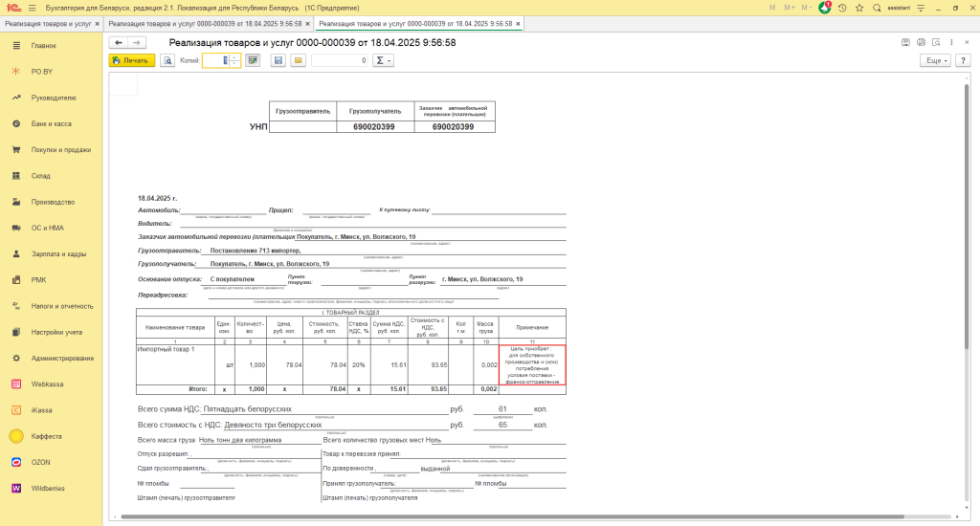980x526 pixels.
Task: Open the Еще dropdown menu
Action: coord(936,60)
